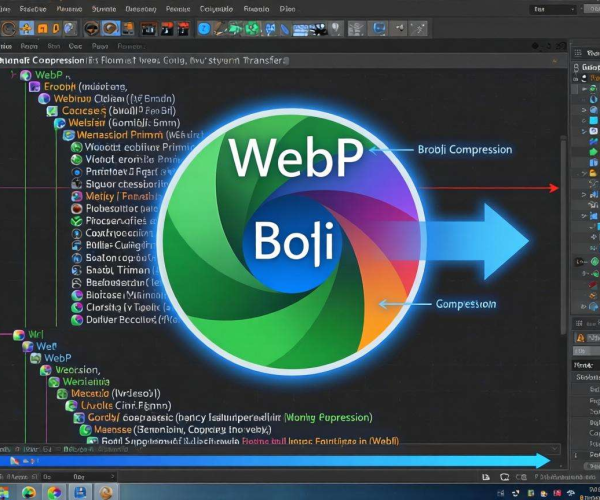Select the 'Weorsion,' tree row
Viewport: 600px width, 500px height.
coord(70,370)
